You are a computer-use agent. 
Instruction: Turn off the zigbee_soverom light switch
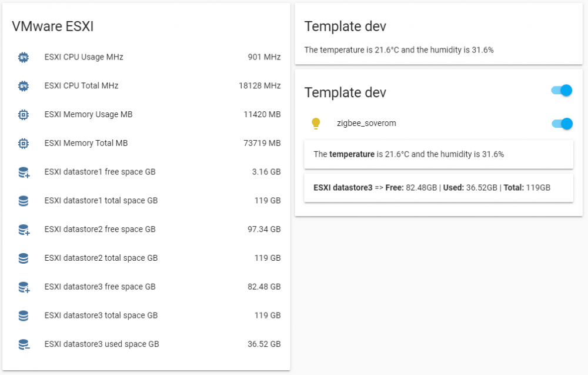click(562, 124)
